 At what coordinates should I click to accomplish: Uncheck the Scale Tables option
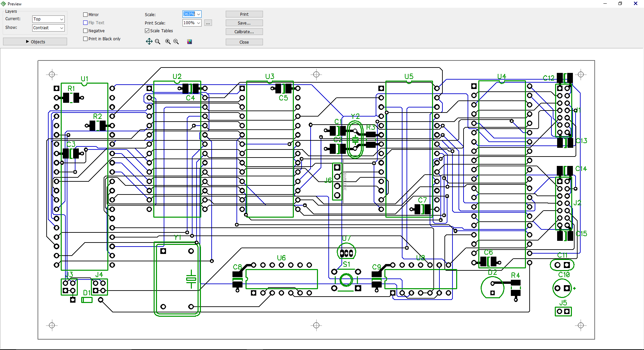[x=147, y=31]
